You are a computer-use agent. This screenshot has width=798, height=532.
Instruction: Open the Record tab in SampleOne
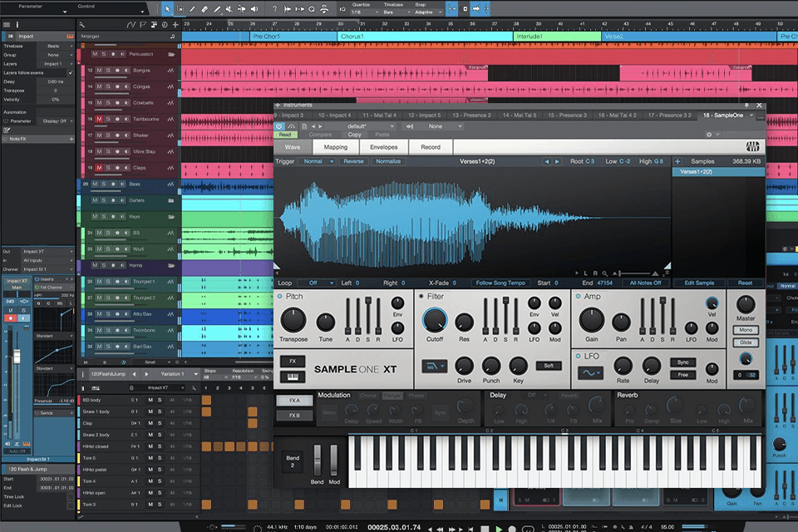point(431,147)
